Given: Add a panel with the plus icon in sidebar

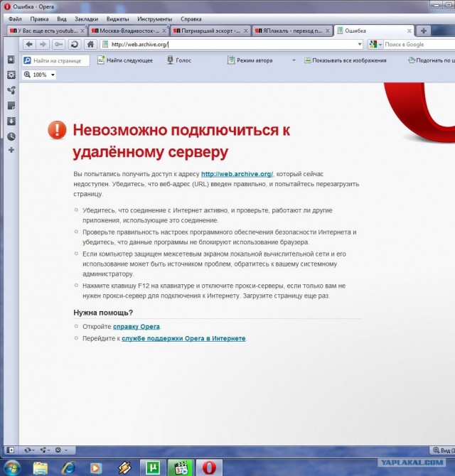Looking at the screenshot, I should click(x=11, y=150).
